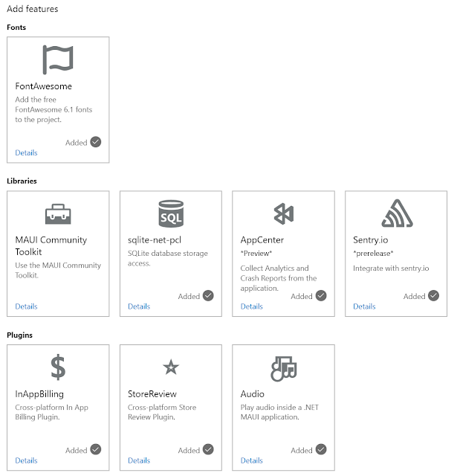457x476 pixels.
Task: Toggle the Added checkmark on StoreReview
Action: 208,449
